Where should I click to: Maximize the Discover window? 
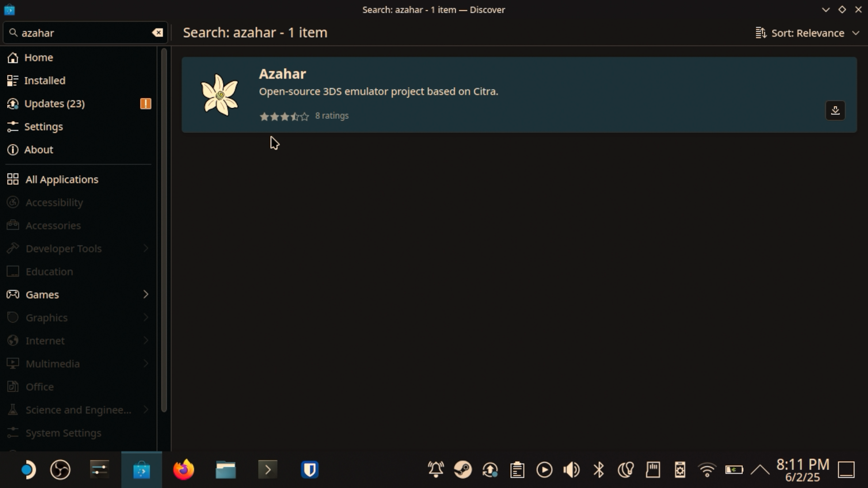point(842,9)
